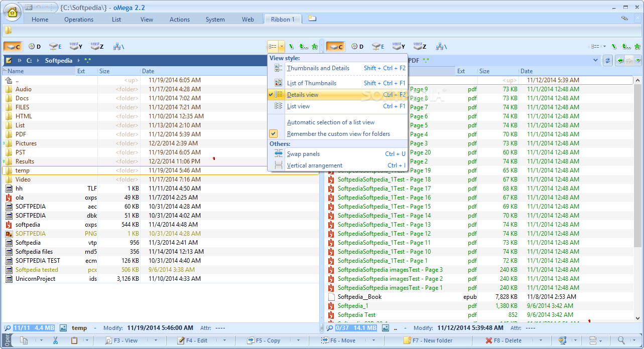The width and height of the screenshot is (644, 349).
Task: Select SUBST drive Y in left panel
Action: [x=76, y=47]
